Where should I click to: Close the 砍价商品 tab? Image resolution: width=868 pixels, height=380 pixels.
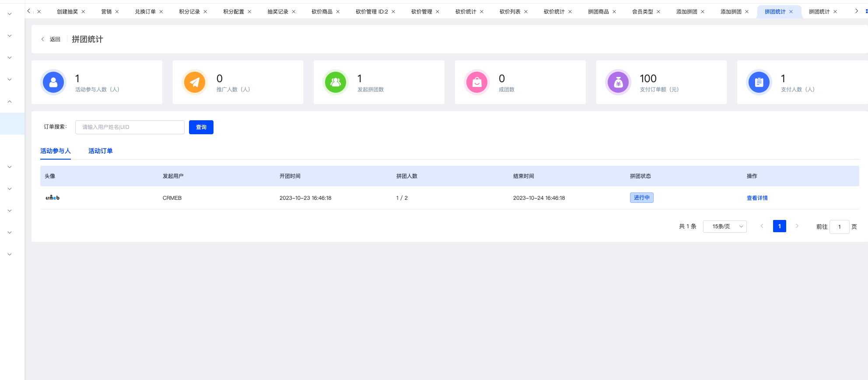(338, 12)
